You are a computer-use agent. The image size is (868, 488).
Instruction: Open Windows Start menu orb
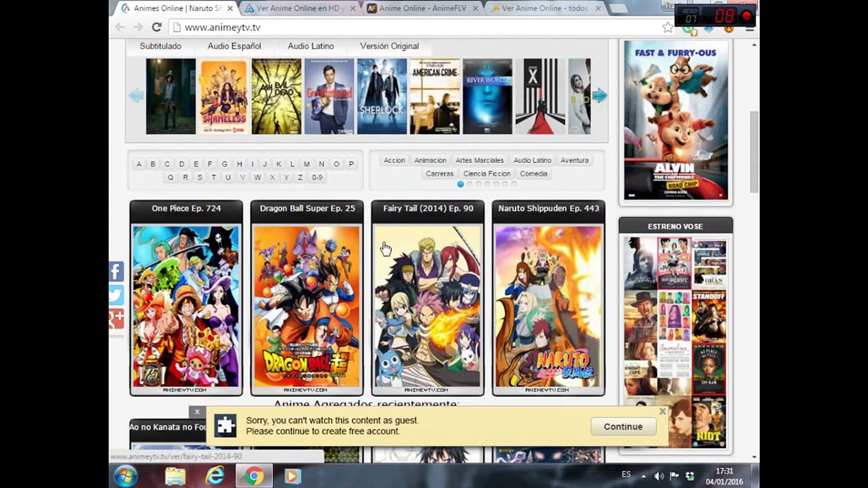tap(126, 476)
